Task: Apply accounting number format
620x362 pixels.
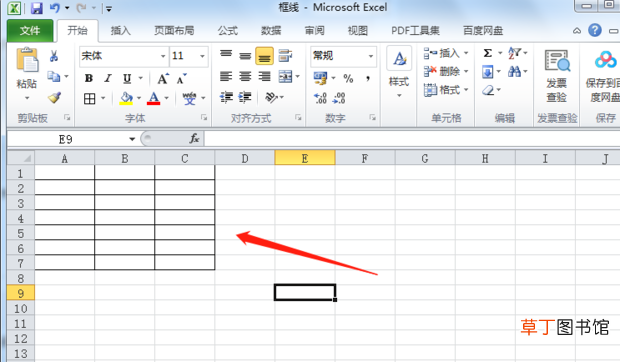Action: pyautogui.click(x=320, y=78)
